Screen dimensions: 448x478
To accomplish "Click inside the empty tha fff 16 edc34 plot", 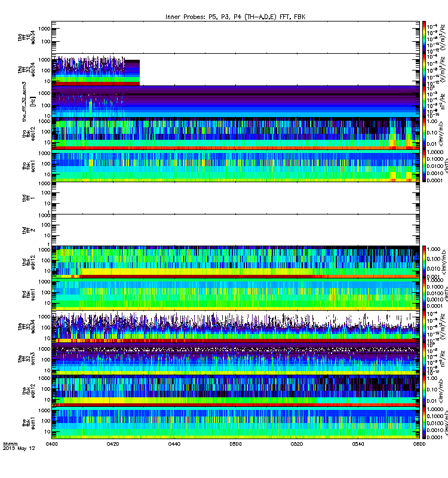I will click(235, 37).
